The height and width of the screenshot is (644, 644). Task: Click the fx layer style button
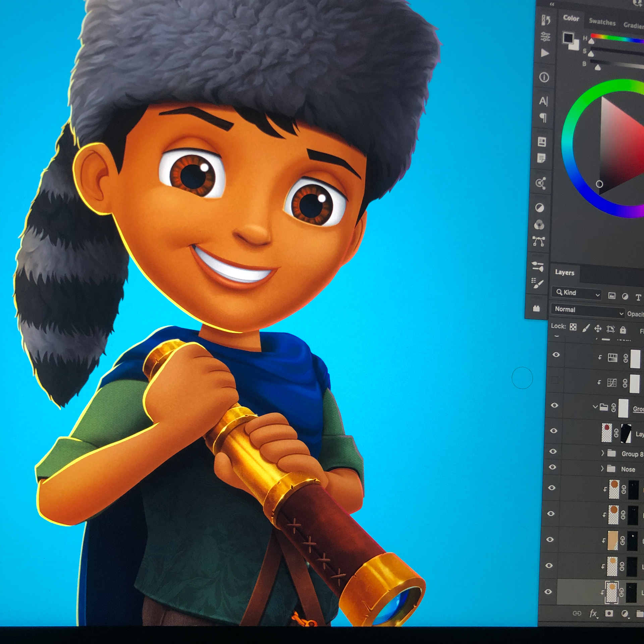tap(593, 613)
